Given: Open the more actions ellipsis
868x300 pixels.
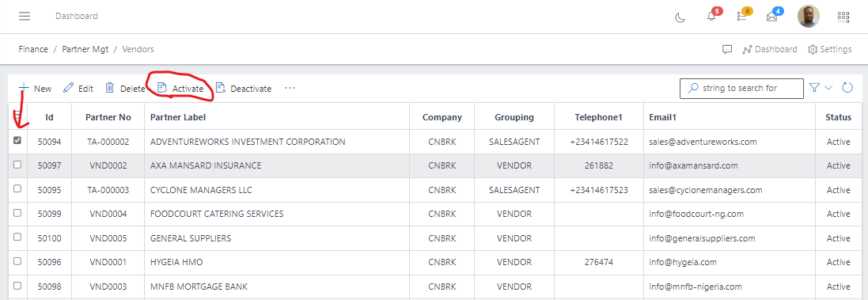Looking at the screenshot, I should click(x=290, y=88).
